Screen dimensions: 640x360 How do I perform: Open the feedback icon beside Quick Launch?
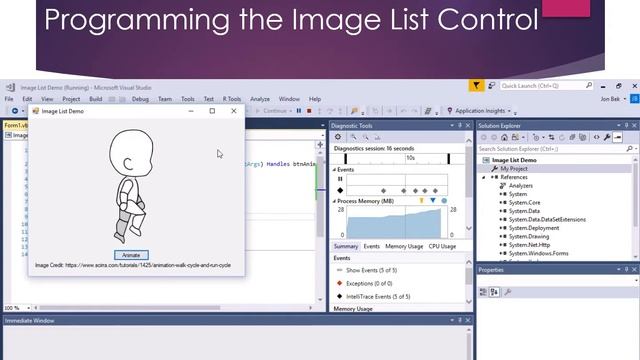point(491,86)
